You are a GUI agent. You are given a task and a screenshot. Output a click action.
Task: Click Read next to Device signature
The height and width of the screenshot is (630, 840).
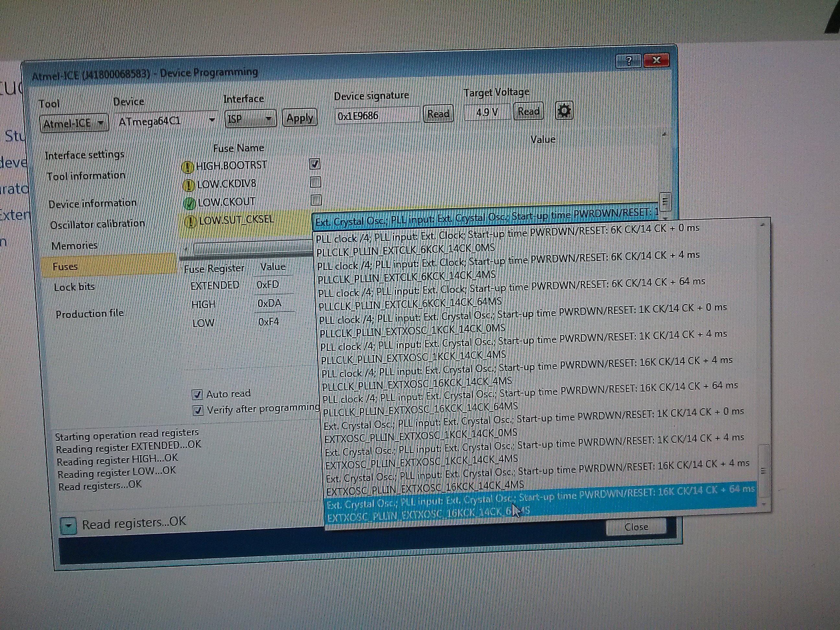438,114
